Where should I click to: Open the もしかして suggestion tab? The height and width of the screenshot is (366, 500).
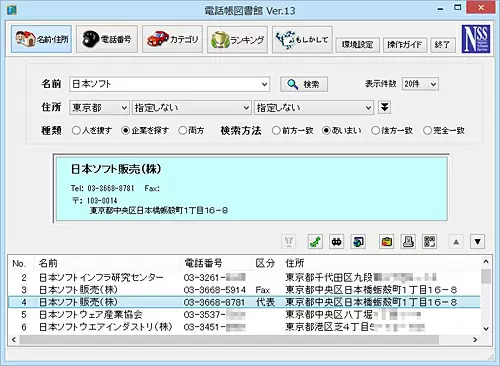point(302,40)
